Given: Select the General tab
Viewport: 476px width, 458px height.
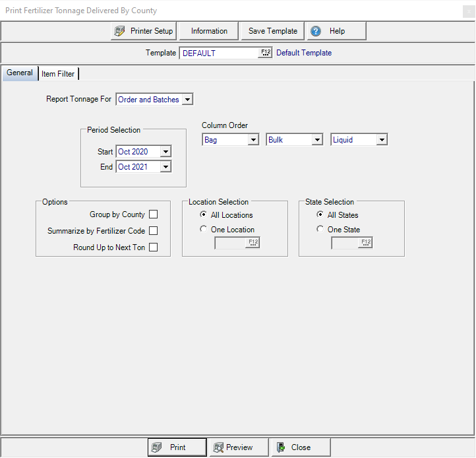Looking at the screenshot, I should [x=20, y=73].
